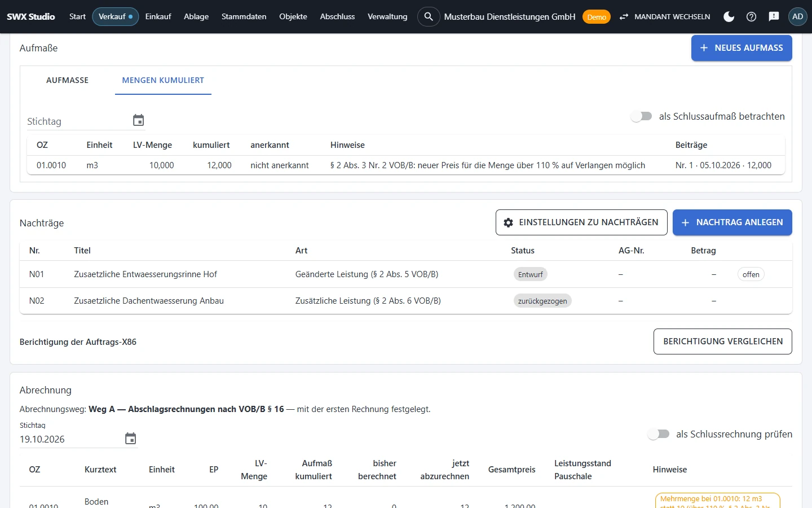812x508 pixels.
Task: Click the Aufmaße Stichtag date field
Action: click(x=86, y=121)
